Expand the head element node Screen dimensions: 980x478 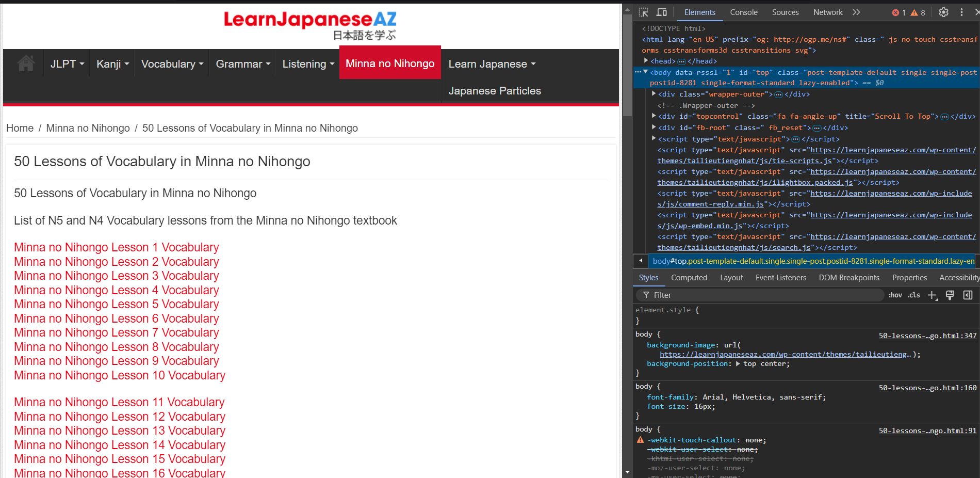646,61
